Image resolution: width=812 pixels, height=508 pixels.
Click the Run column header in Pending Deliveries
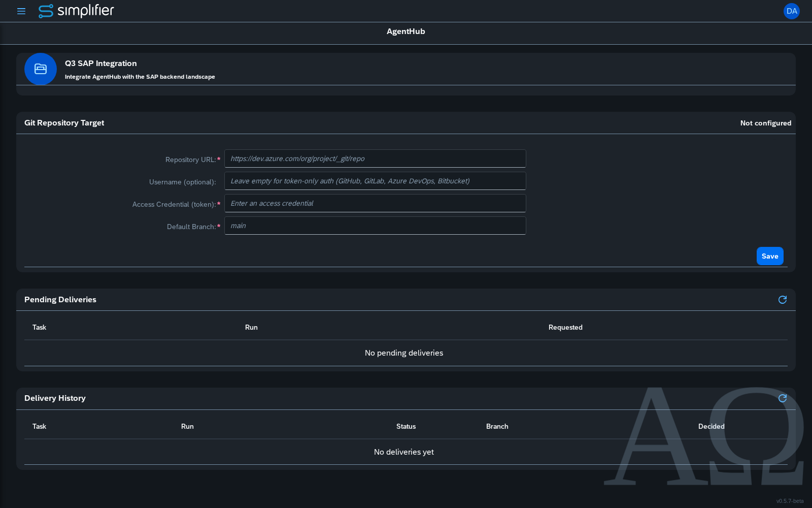click(251, 328)
